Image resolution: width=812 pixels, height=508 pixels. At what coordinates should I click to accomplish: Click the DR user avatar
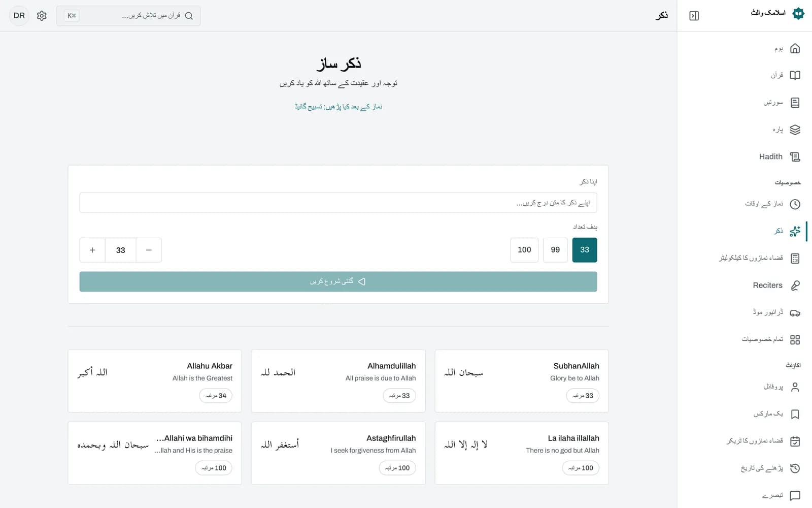(x=19, y=16)
